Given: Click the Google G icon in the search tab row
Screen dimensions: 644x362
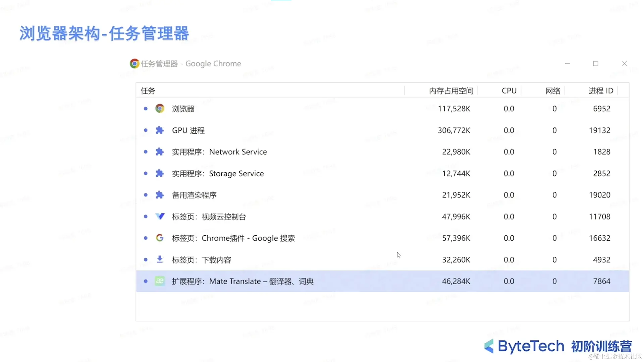Looking at the screenshot, I should pyautogui.click(x=160, y=238).
